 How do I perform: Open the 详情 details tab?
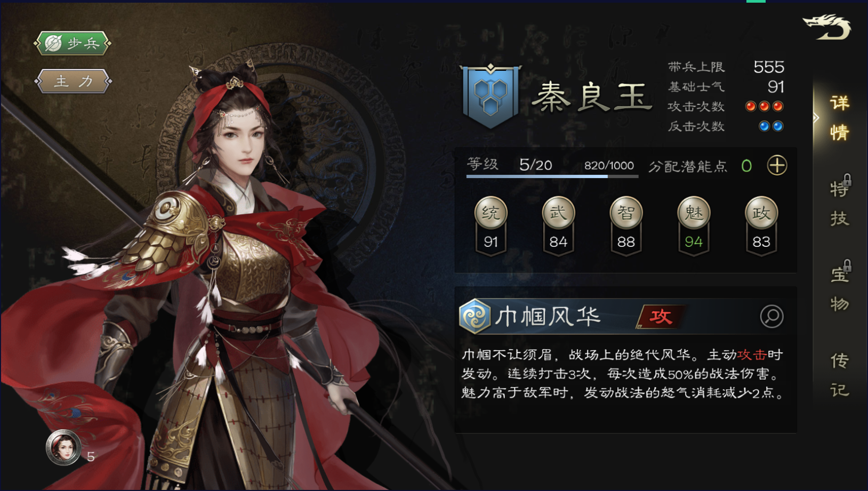pos(839,117)
